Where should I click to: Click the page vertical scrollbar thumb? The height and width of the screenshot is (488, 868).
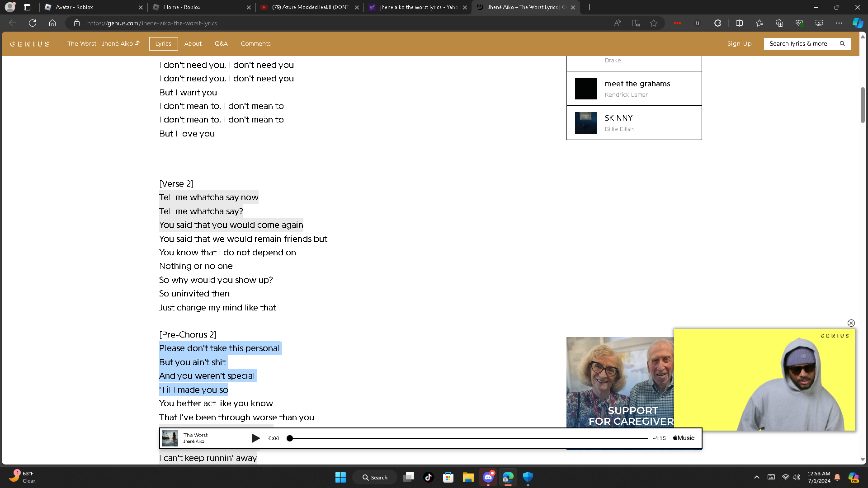pos(863,105)
